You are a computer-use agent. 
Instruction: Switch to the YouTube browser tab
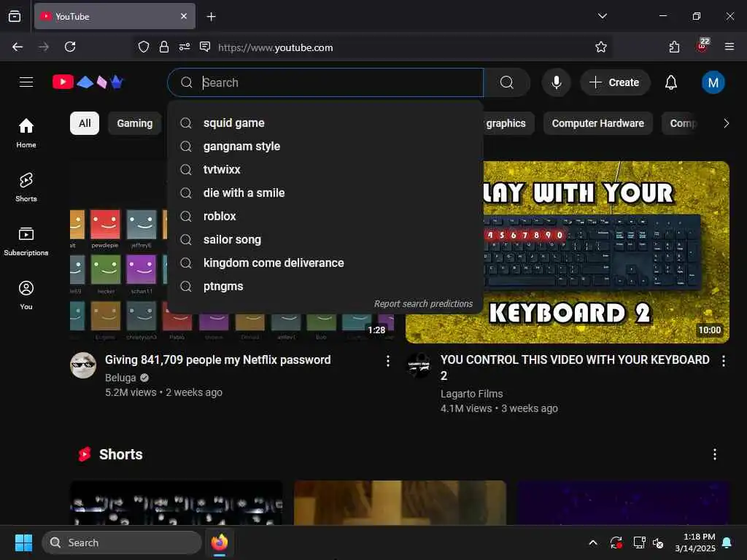115,16
